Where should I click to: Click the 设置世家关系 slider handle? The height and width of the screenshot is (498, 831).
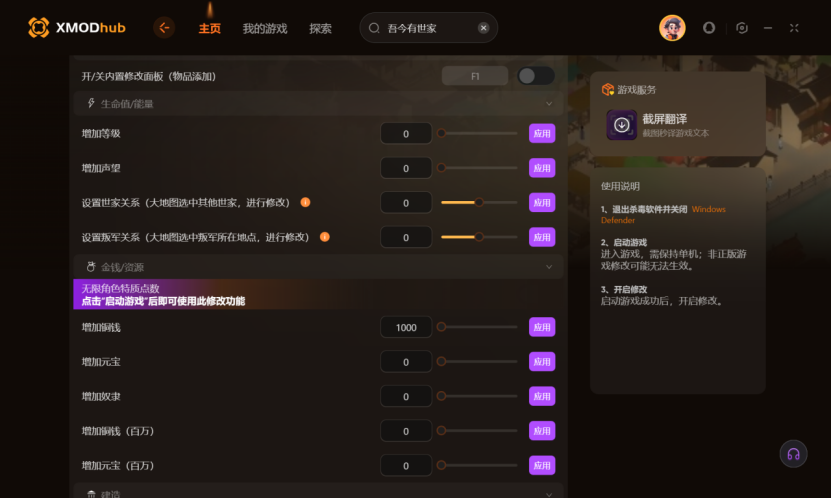479,202
